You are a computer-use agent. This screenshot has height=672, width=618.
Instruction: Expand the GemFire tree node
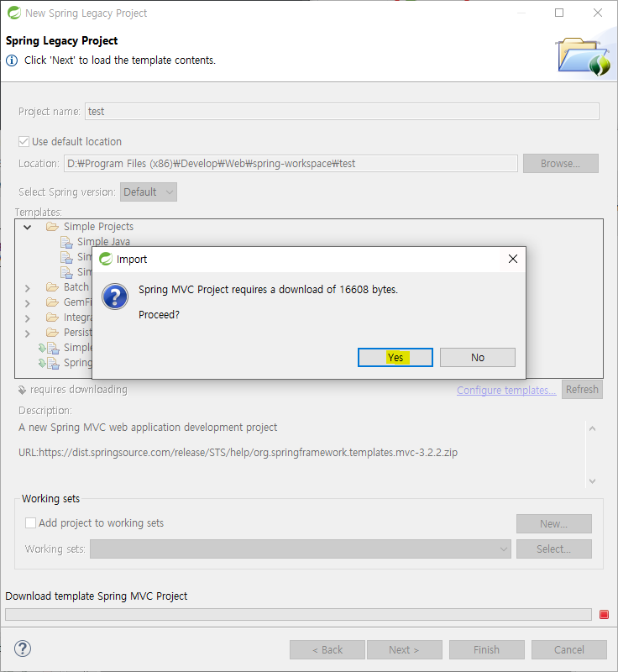coord(28,303)
